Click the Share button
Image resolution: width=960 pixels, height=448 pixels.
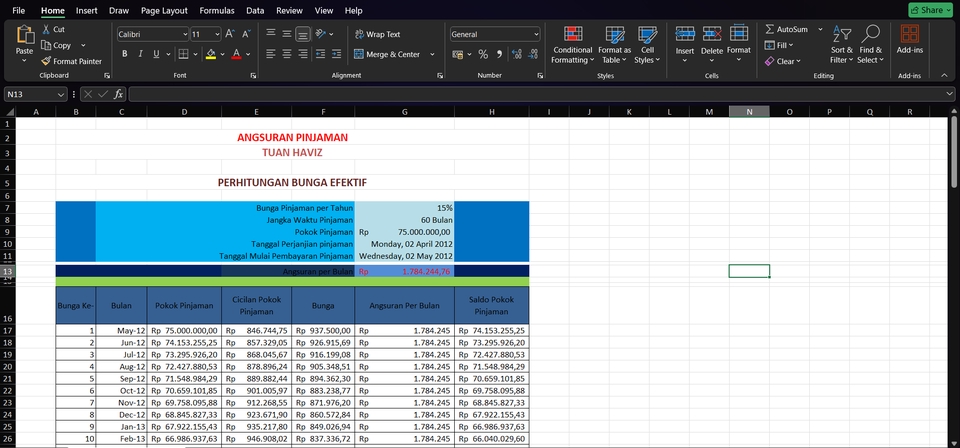(x=931, y=10)
